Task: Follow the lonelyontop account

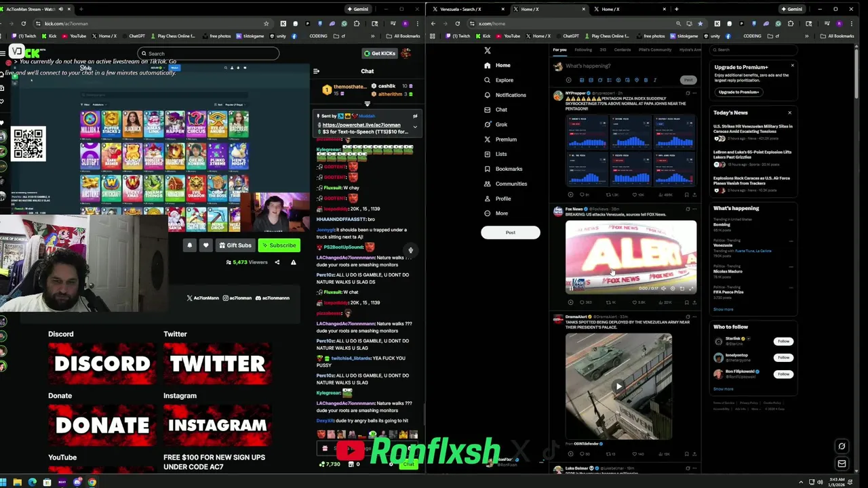Action: click(x=783, y=358)
